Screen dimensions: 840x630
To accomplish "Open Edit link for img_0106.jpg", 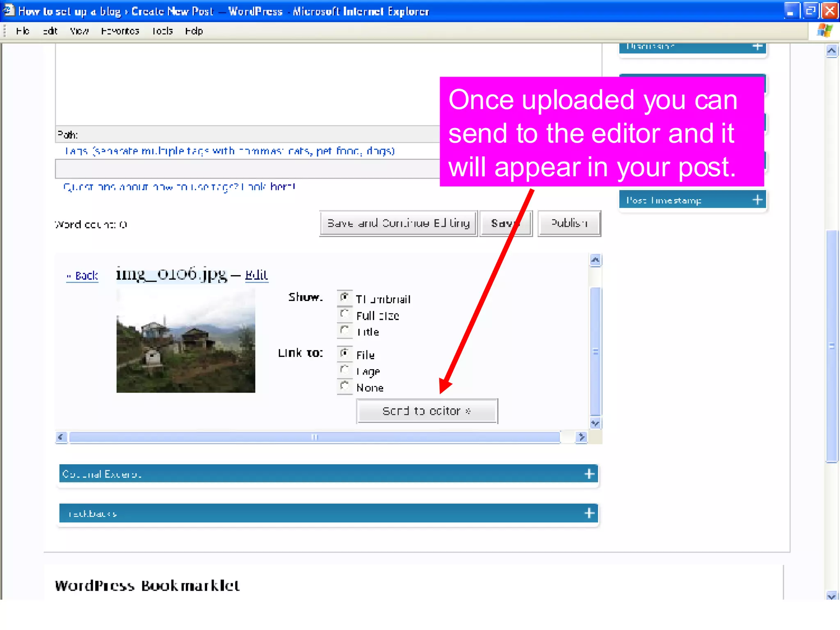I will pos(256,274).
